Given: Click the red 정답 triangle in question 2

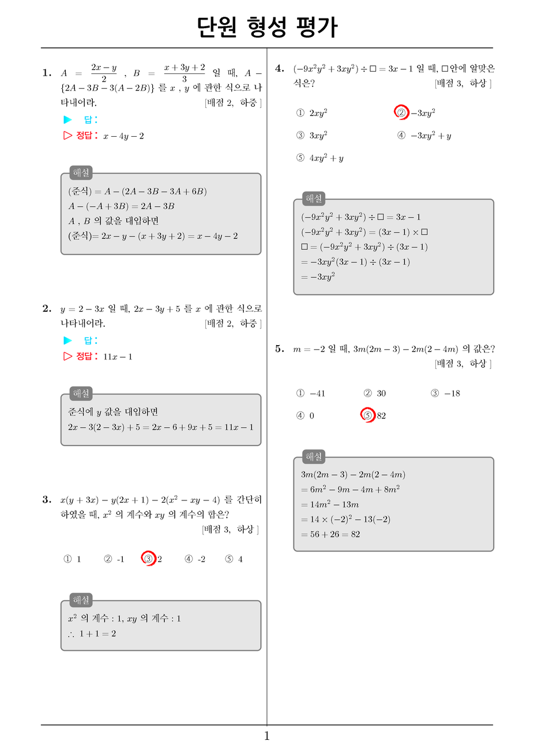Looking at the screenshot, I should click(68, 356).
